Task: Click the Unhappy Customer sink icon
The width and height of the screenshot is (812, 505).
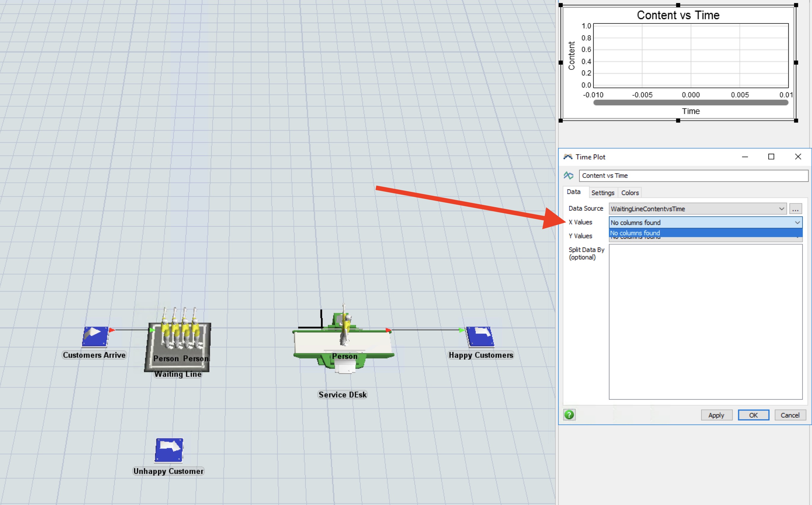Action: click(169, 450)
